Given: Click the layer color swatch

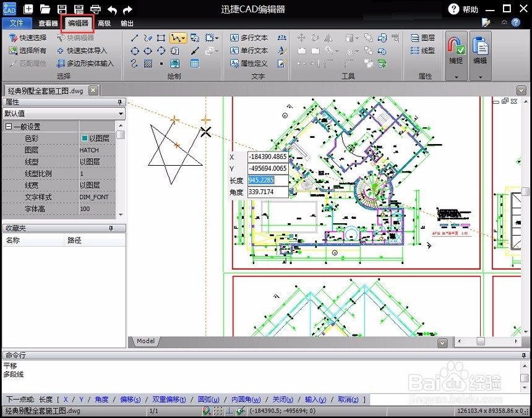Looking at the screenshot, I should [85, 138].
